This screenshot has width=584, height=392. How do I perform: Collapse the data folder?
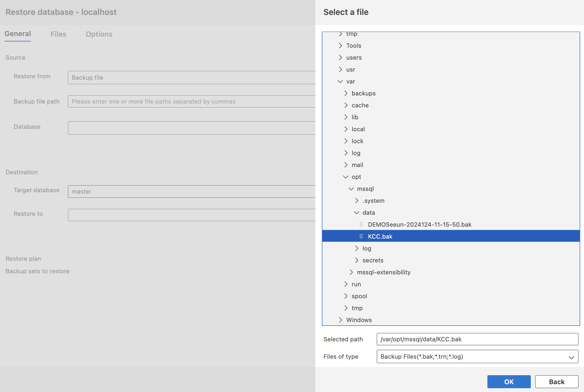coord(356,213)
